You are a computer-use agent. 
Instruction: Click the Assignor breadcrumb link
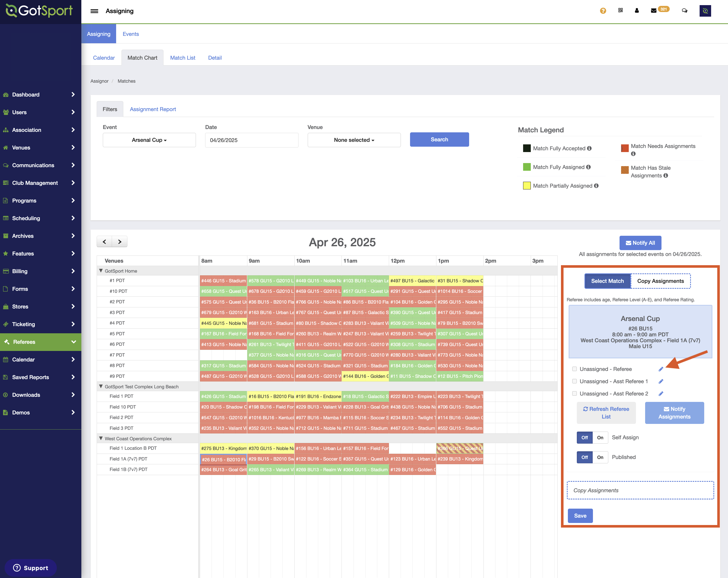pos(99,81)
